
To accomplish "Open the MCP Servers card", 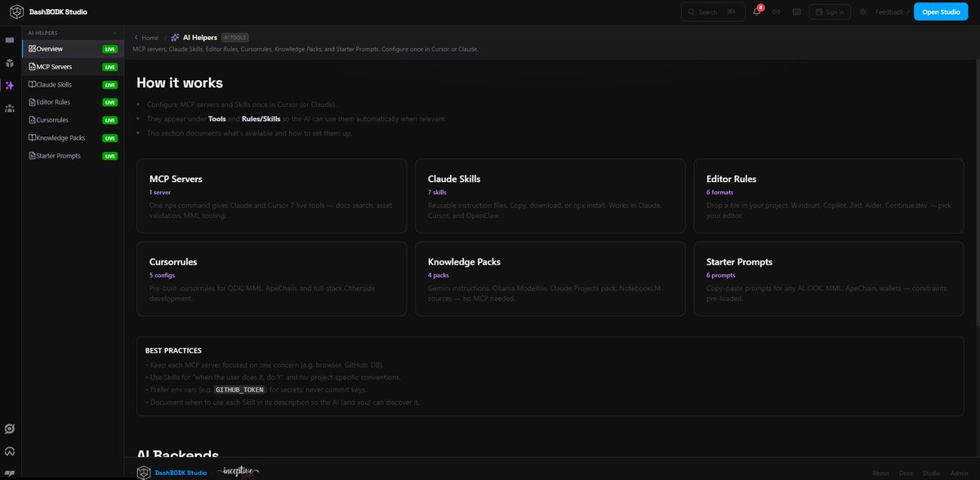I will click(x=271, y=196).
